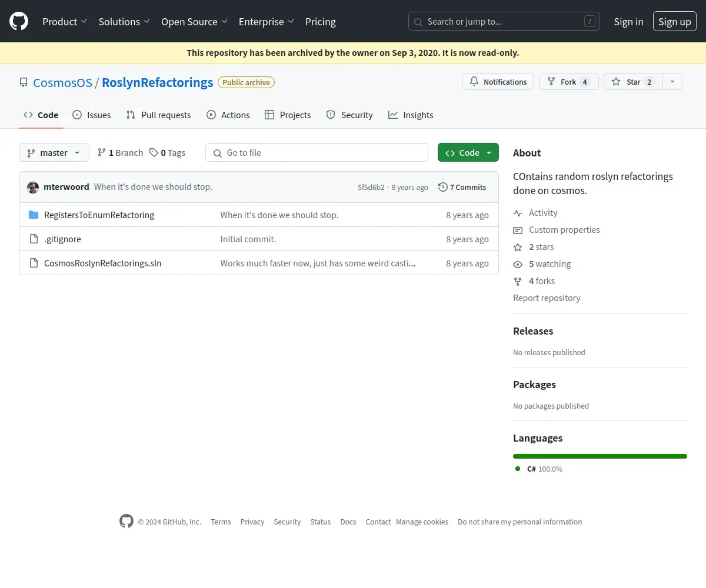
Task: Click the Star 2 button
Action: pos(633,82)
